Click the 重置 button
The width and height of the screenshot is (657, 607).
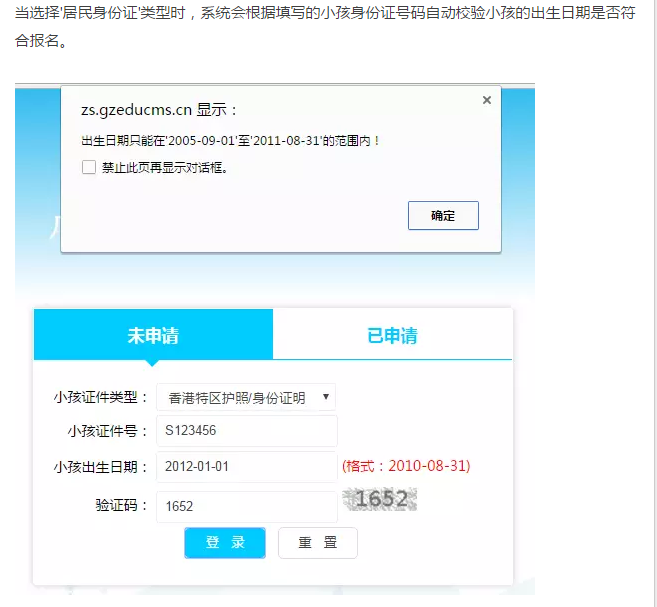(x=317, y=543)
